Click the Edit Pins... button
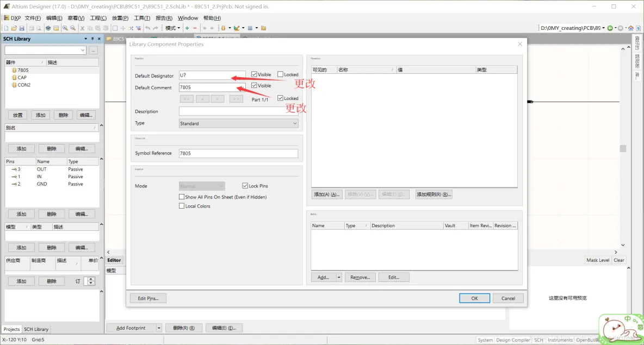Image resolution: width=644 pixels, height=345 pixels. [148, 298]
